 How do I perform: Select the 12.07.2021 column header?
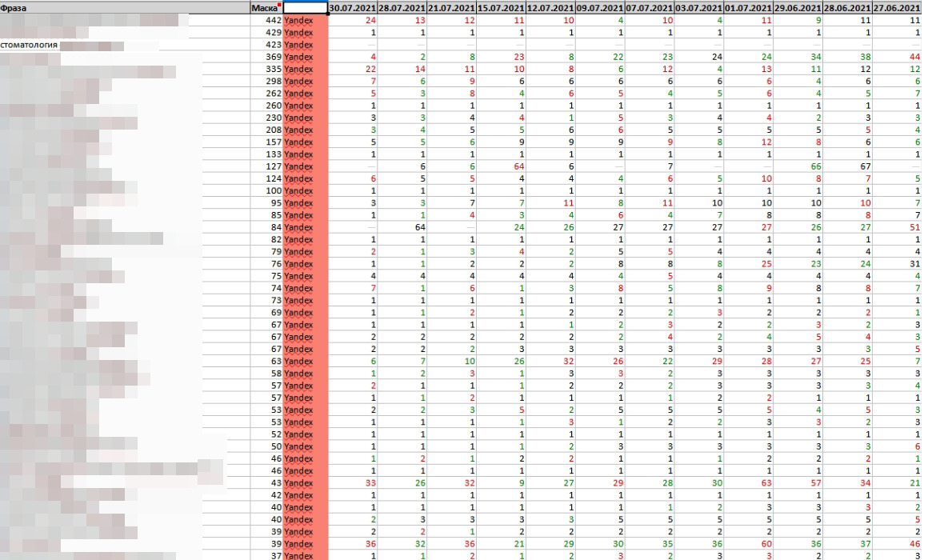(x=550, y=7)
